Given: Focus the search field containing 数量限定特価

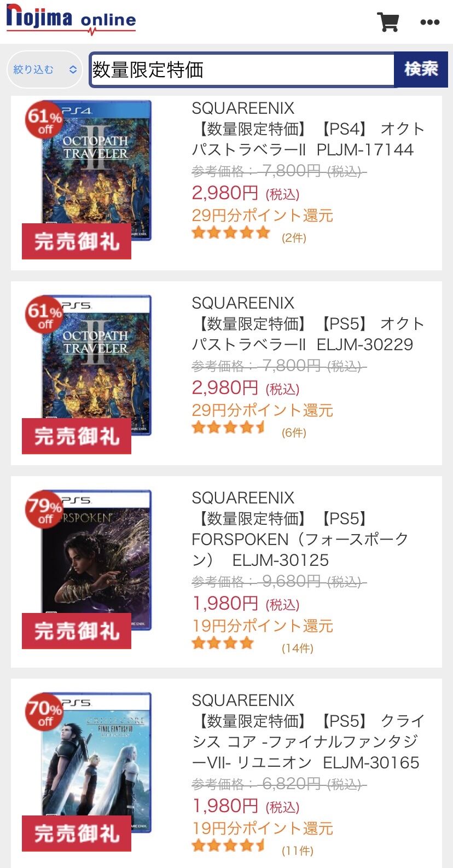Looking at the screenshot, I should click(x=242, y=70).
